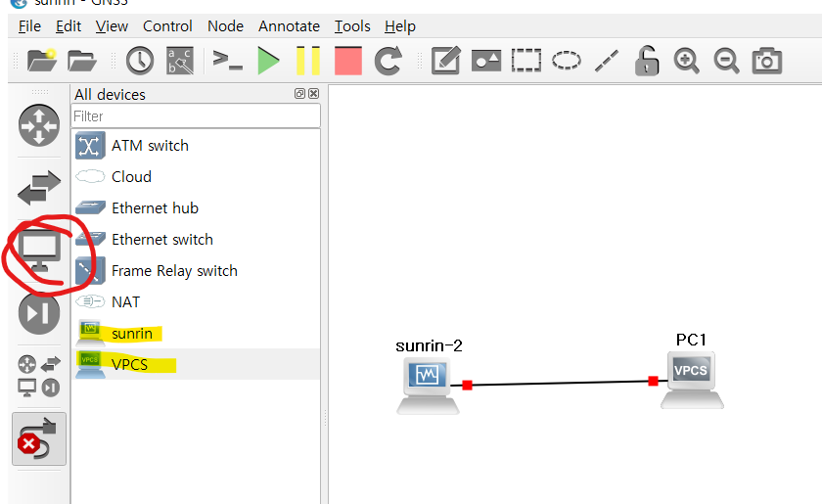Select Cloud in the devices list
Viewport: 822px width, 504px height.
point(196,177)
